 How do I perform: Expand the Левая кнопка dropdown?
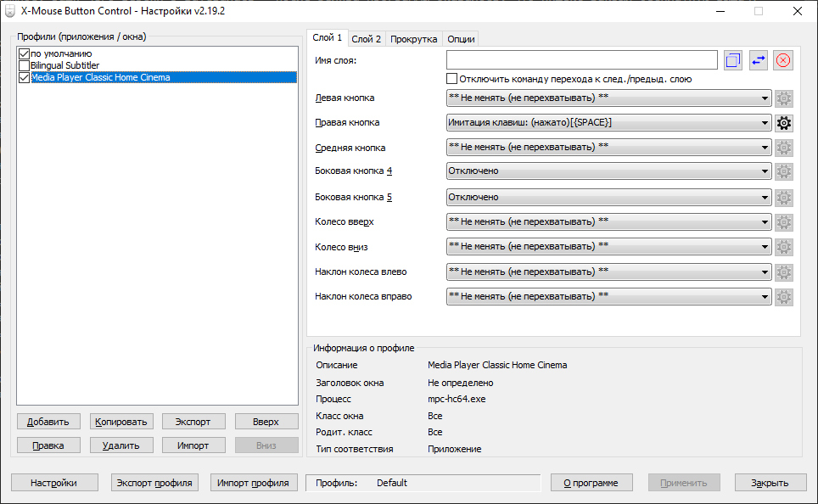coord(608,98)
